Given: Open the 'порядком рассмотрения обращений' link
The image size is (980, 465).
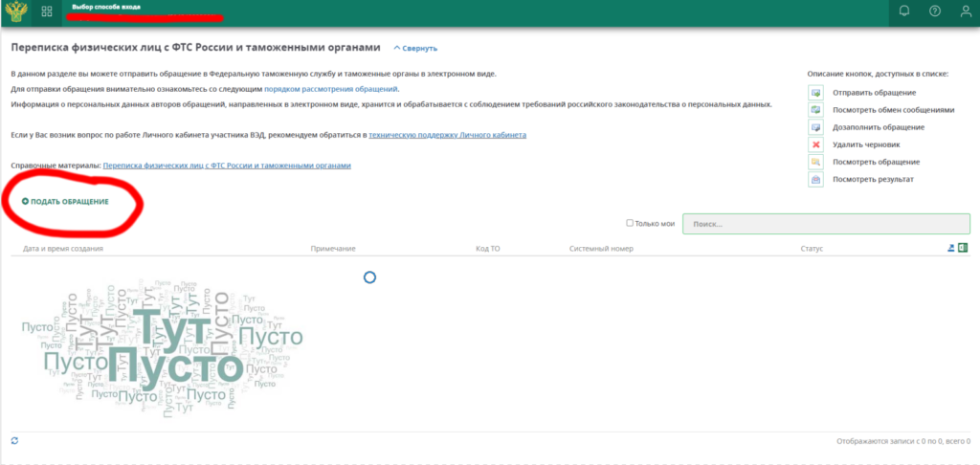Looking at the screenshot, I should 331,89.
